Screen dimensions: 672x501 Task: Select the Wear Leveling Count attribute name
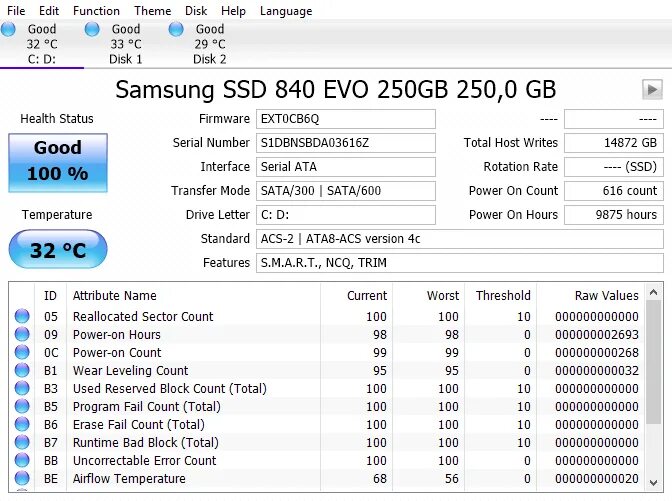coord(130,371)
